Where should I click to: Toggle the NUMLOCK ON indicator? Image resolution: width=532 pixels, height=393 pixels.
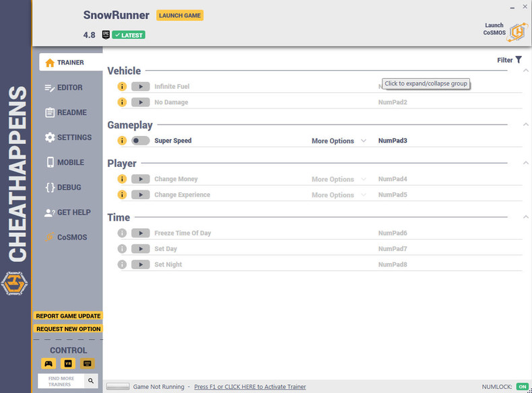(523, 386)
